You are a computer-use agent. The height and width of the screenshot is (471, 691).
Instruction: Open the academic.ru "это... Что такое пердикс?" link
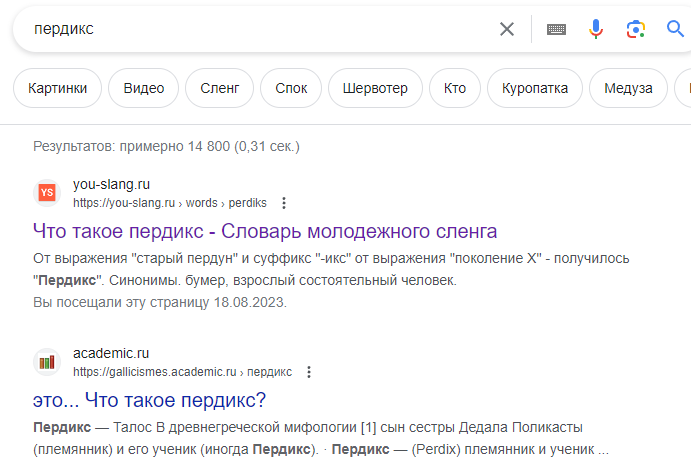pyautogui.click(x=149, y=400)
